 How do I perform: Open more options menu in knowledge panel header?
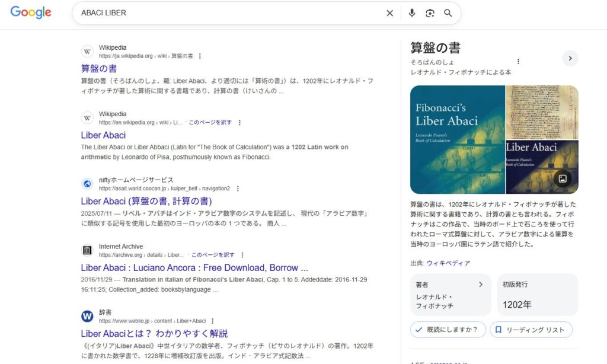pos(518,61)
